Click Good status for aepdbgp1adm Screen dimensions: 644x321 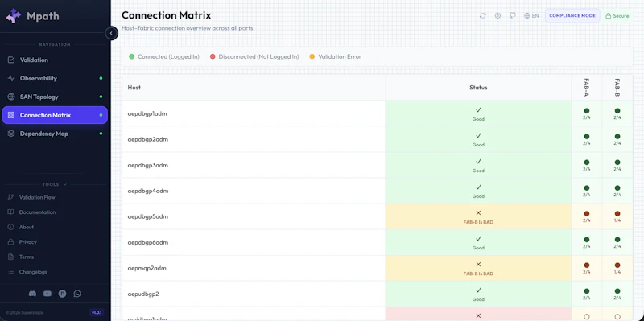(478, 114)
